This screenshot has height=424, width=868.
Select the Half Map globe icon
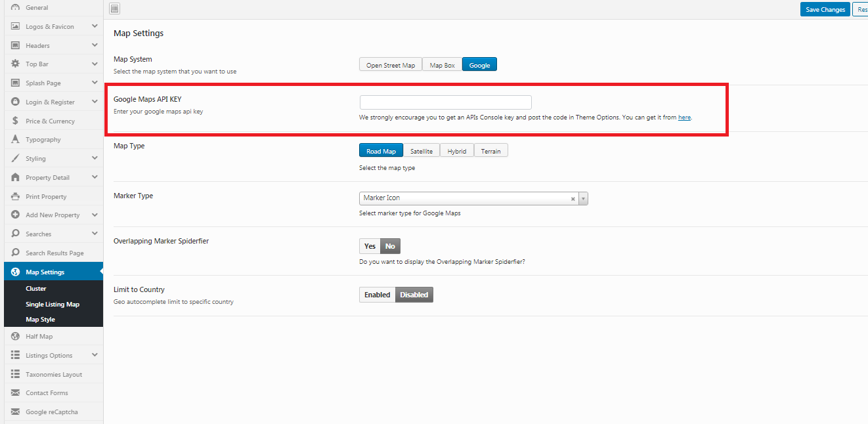pyautogui.click(x=16, y=336)
